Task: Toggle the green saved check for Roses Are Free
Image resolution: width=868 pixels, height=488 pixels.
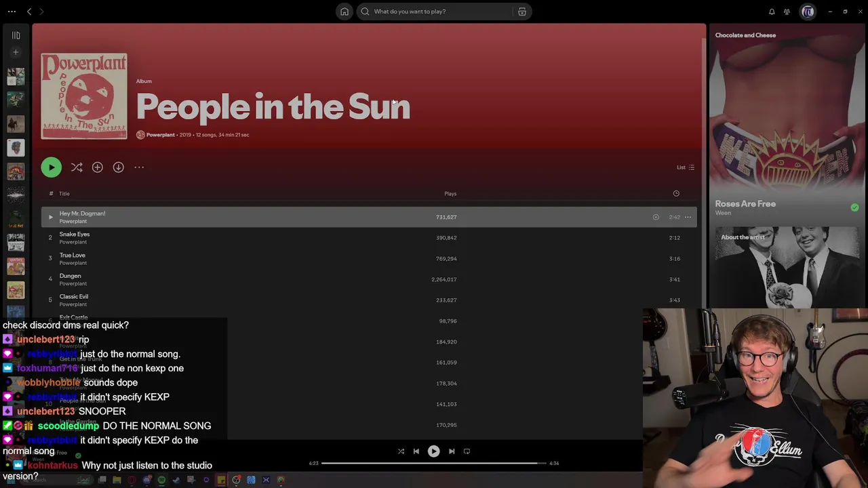Action: pos(854,207)
